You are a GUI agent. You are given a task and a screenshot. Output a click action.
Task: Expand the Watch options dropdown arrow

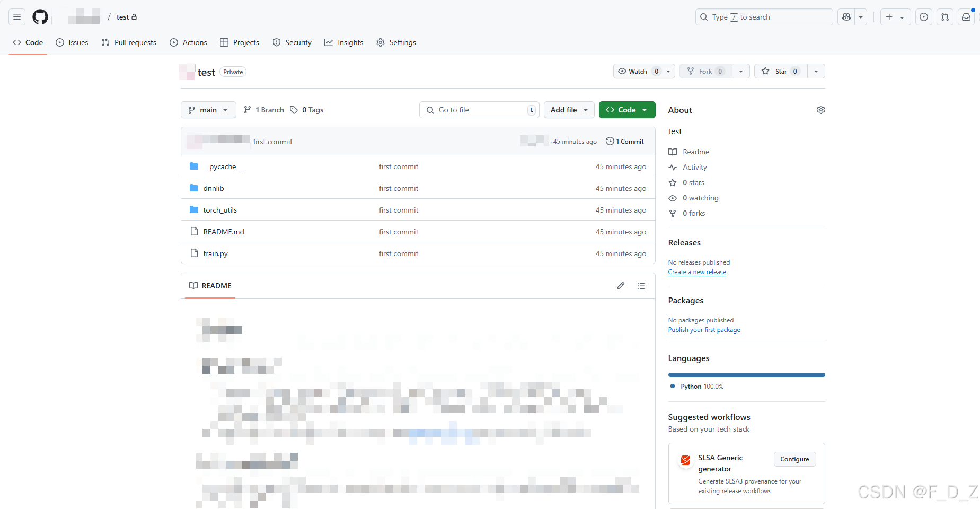[668, 71]
